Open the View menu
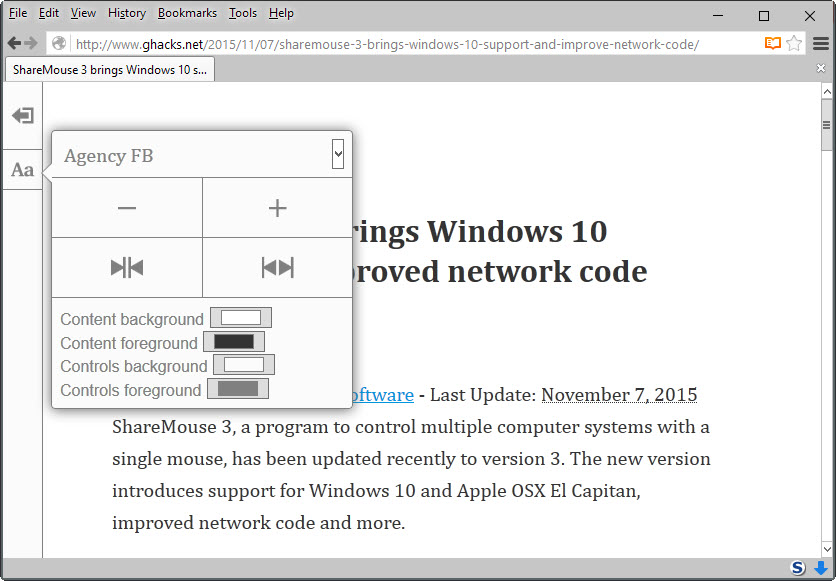The width and height of the screenshot is (836, 581). (83, 13)
